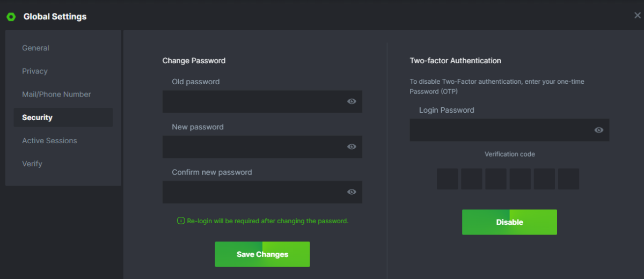
Task: Switch to Privacy settings
Action: click(x=35, y=71)
